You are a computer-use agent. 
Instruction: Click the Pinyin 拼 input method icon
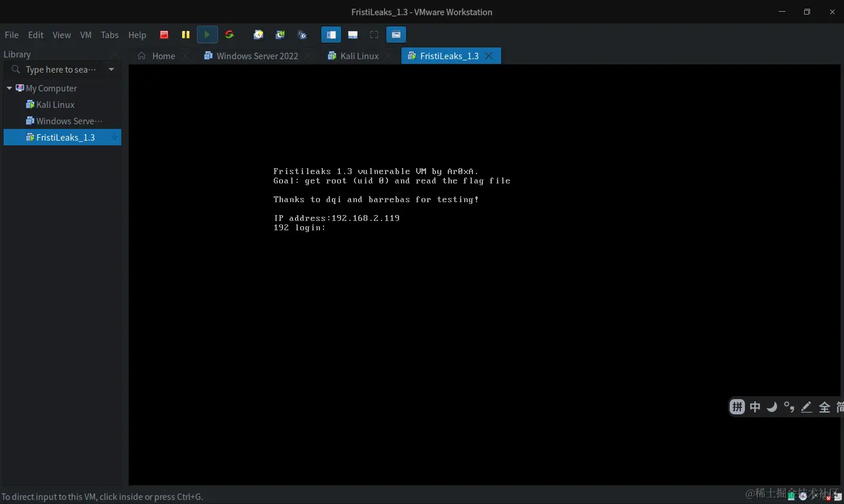pos(737,407)
